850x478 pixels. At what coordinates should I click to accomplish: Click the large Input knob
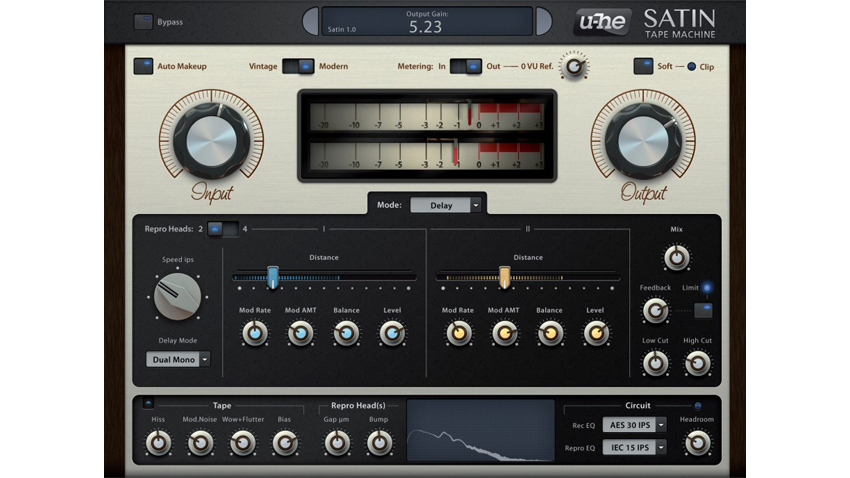point(211,140)
